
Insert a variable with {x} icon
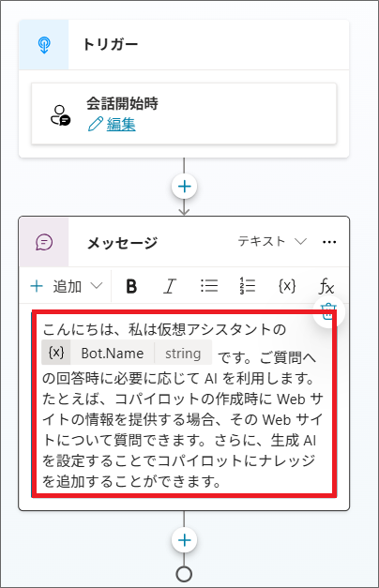point(287,286)
